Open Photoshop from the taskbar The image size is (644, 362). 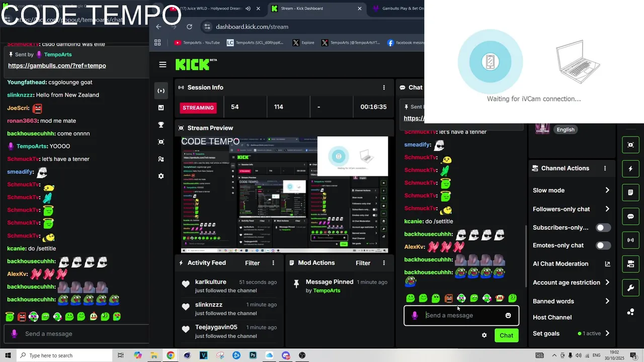[x=253, y=355]
